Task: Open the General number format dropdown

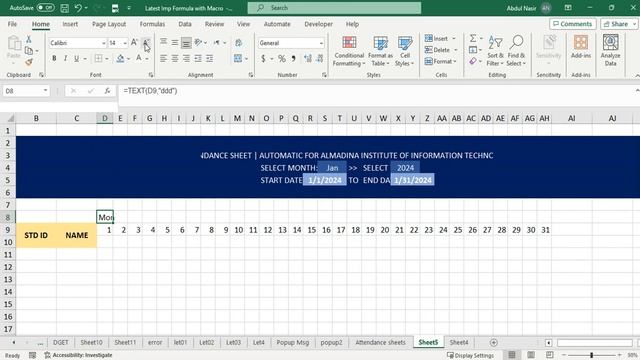Action: pyautogui.click(x=321, y=43)
